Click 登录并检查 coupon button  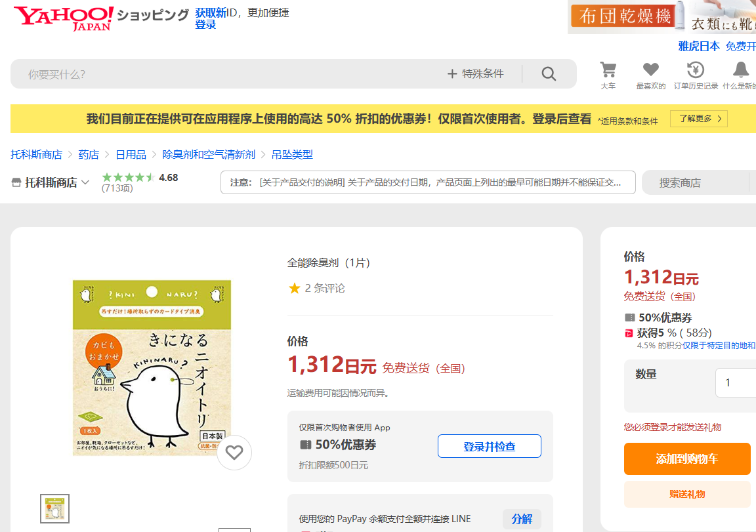pyautogui.click(x=490, y=446)
